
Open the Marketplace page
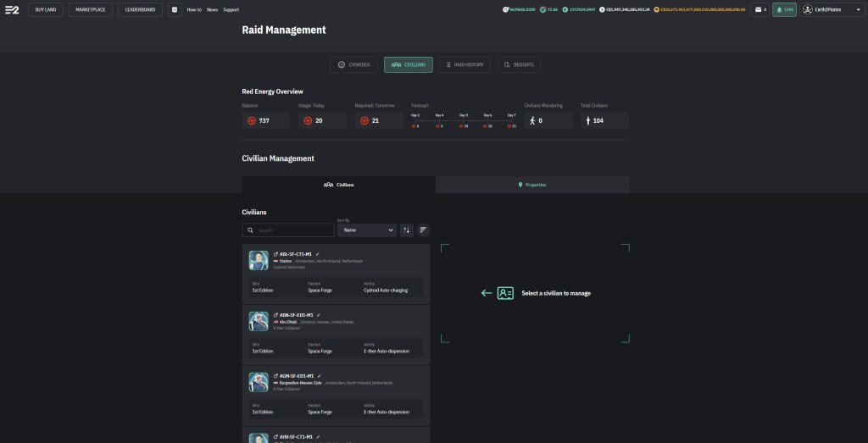(90, 9)
